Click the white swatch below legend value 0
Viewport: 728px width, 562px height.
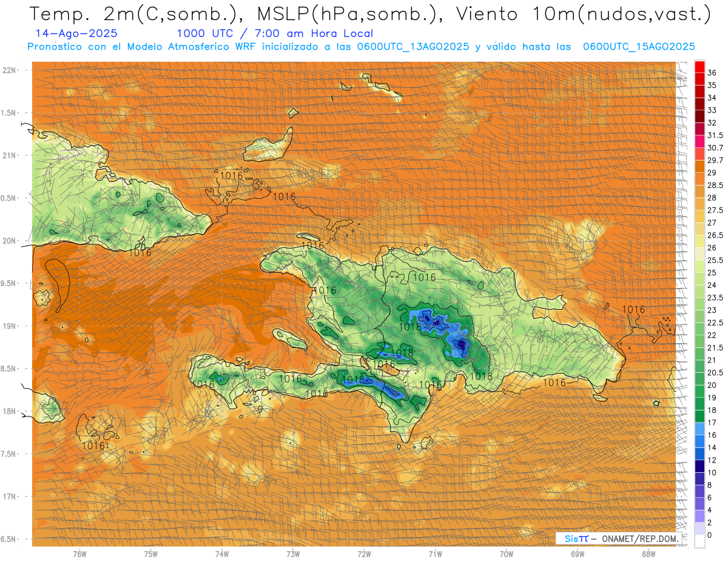coord(699,541)
